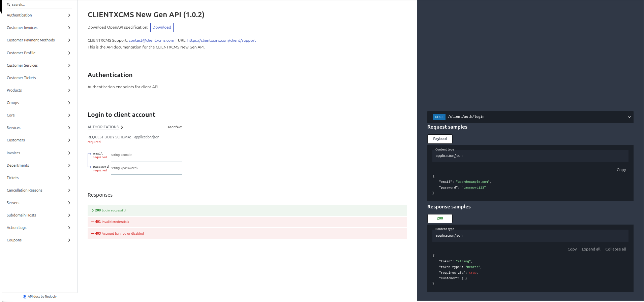Click the Authentication section heading
The height and width of the screenshot is (302, 644).
point(110,75)
